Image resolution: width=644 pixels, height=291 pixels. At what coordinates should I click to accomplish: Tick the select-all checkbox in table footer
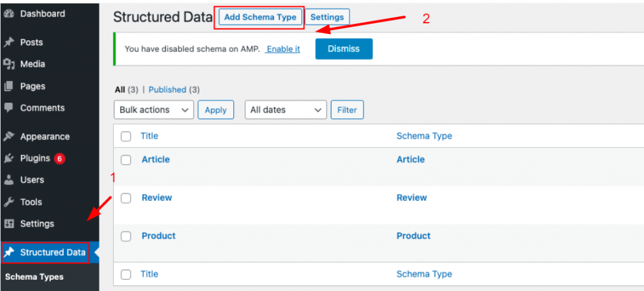point(126,275)
